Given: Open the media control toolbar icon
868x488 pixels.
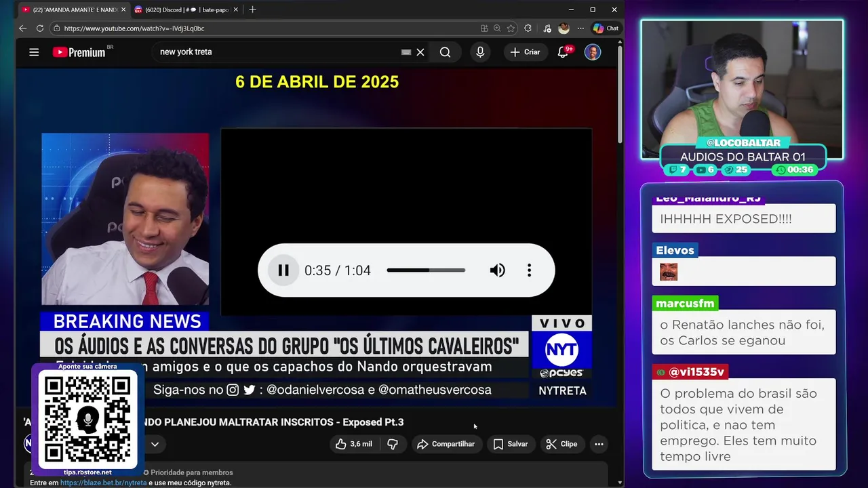Looking at the screenshot, I should (x=547, y=28).
